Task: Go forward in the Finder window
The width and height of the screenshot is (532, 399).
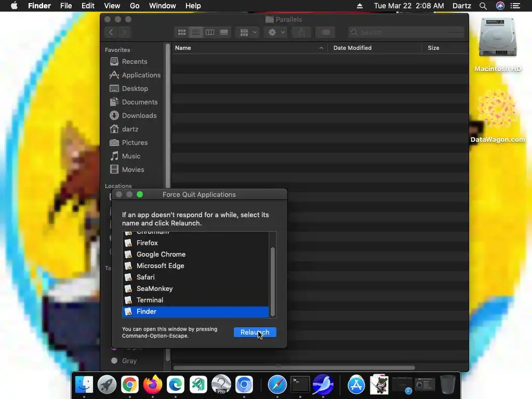Action: point(124,32)
